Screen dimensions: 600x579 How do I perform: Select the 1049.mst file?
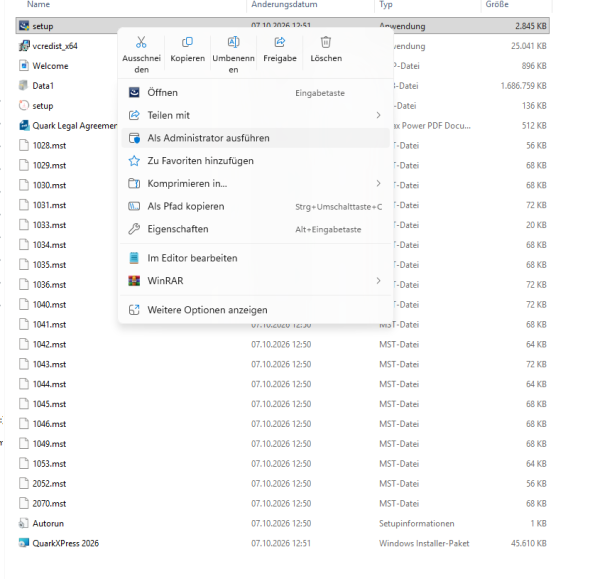coord(49,444)
